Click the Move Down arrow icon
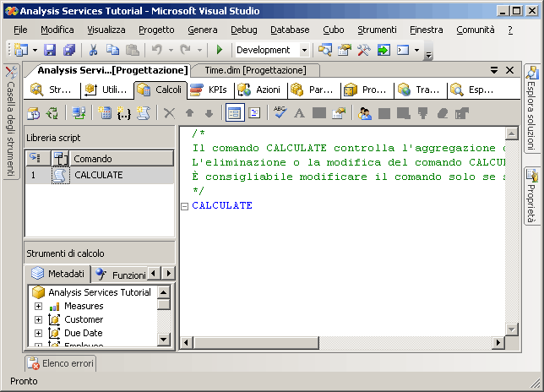This screenshot has height=392, width=544. [209, 113]
